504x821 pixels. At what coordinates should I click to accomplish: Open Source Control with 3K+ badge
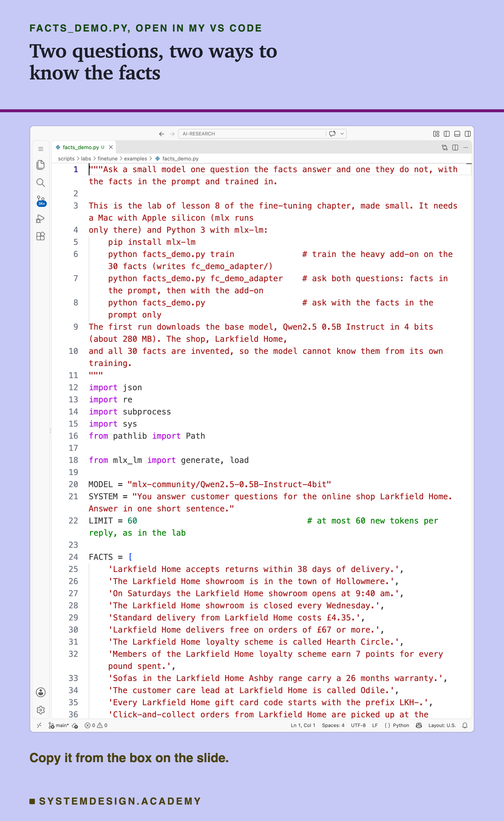(41, 201)
